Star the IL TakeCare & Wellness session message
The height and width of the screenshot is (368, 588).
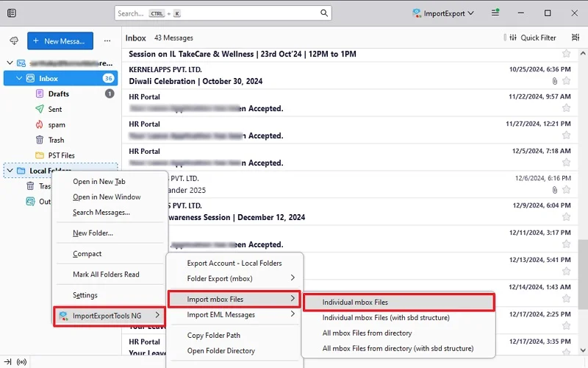point(566,54)
